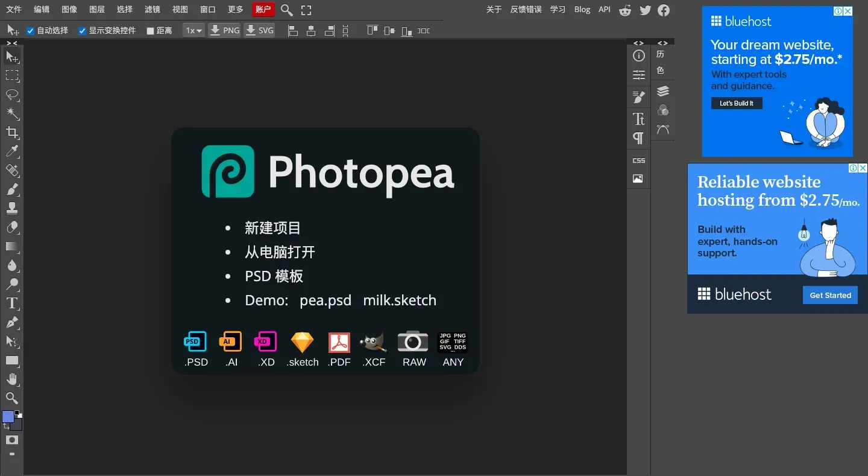Click 从电脑打开 link

click(x=280, y=252)
